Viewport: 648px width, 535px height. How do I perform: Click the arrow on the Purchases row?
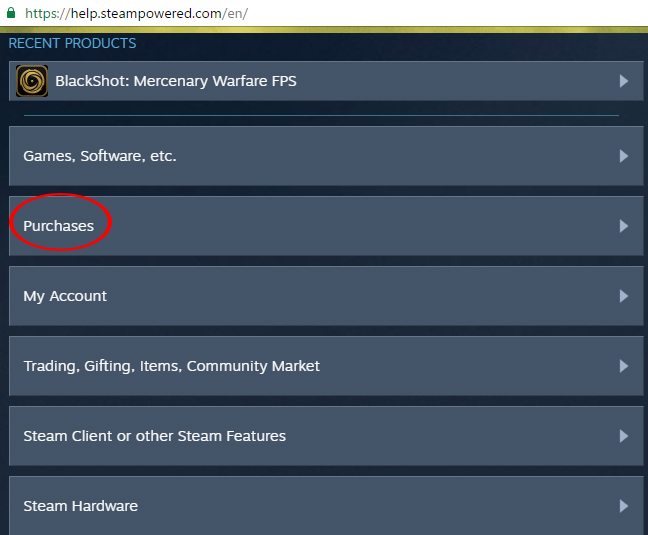coord(623,226)
